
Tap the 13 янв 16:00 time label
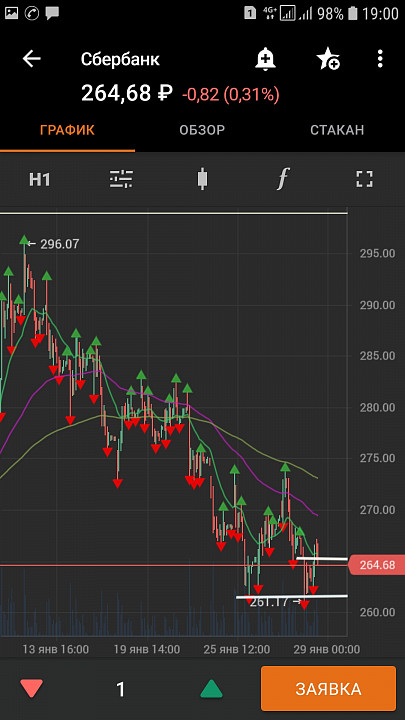tap(56, 649)
